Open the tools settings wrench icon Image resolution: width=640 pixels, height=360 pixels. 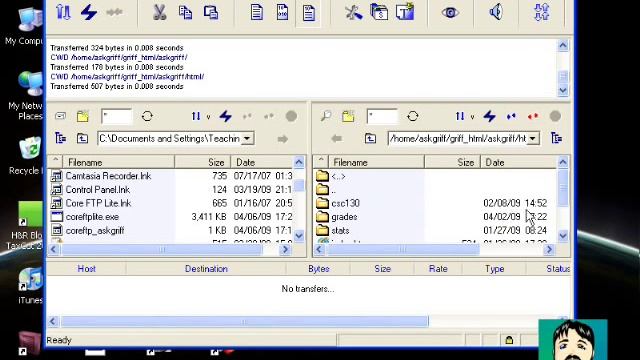point(353,12)
